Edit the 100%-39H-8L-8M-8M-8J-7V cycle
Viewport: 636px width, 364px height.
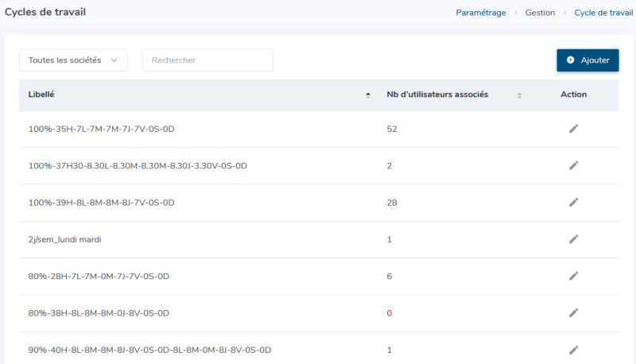coord(573,203)
